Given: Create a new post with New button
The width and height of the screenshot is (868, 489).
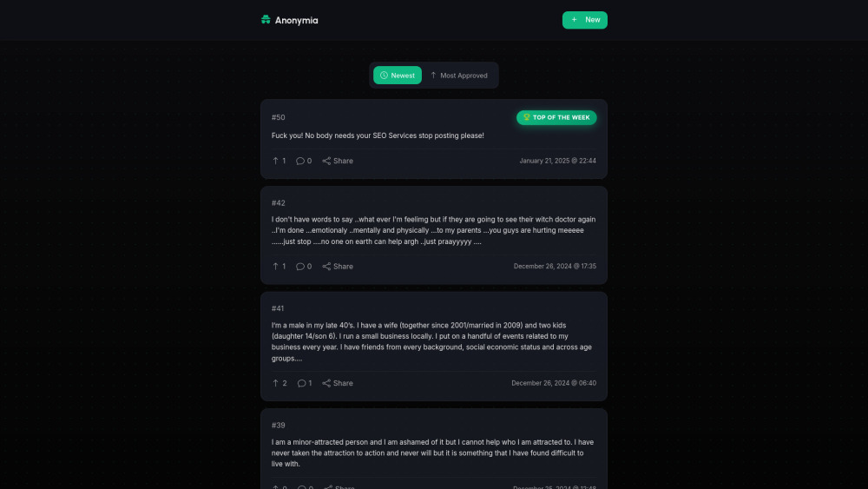Looking at the screenshot, I should (585, 20).
